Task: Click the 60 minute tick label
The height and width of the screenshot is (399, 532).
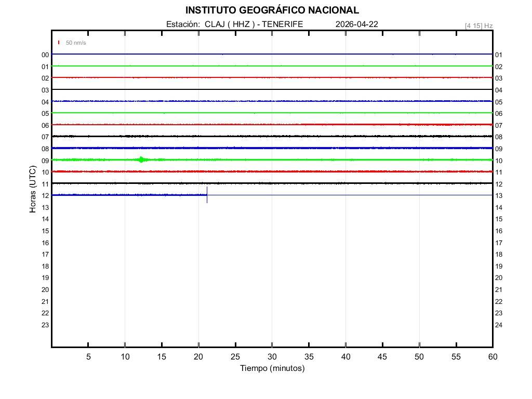Action: click(x=493, y=357)
